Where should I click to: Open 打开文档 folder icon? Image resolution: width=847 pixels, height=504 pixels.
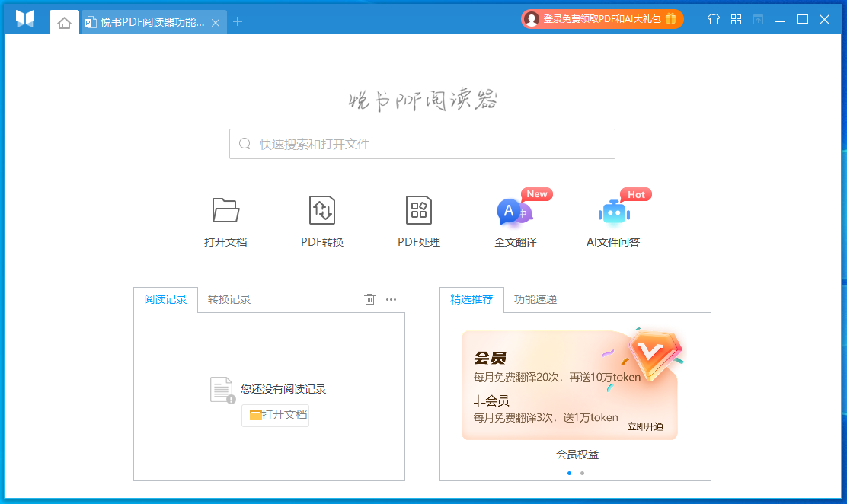pos(225,210)
